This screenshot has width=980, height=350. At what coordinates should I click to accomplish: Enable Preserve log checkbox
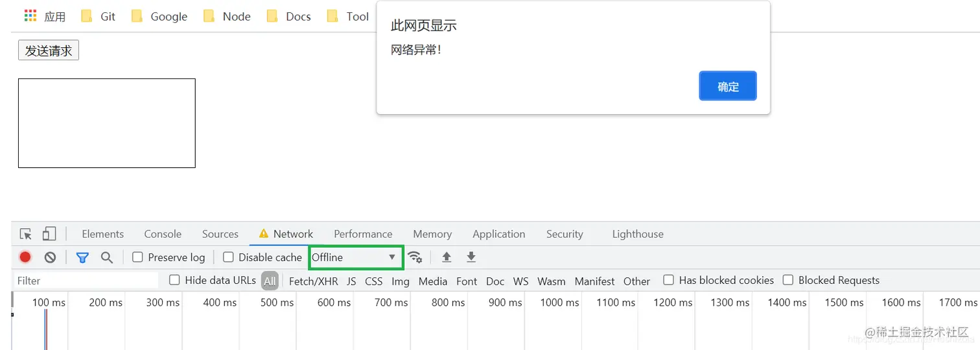tap(137, 257)
